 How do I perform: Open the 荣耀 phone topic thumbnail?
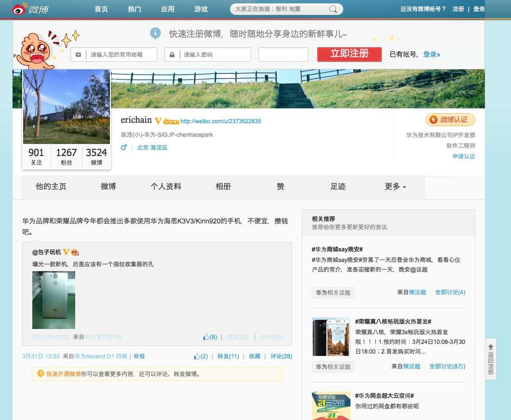[x=331, y=337]
